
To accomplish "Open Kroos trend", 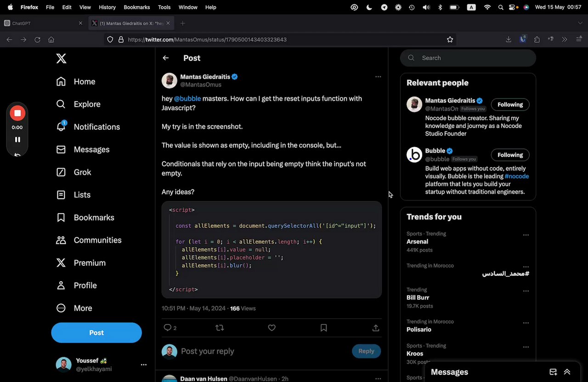I will click(x=415, y=353).
